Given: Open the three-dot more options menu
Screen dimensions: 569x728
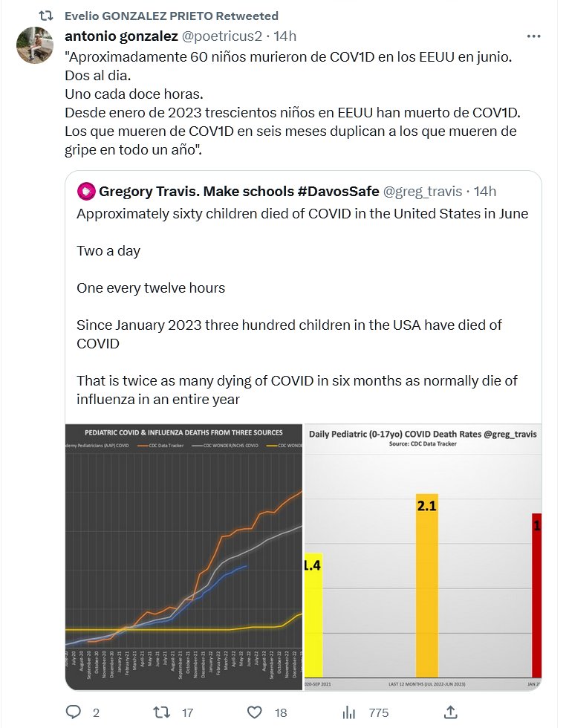Looking at the screenshot, I should point(533,36).
